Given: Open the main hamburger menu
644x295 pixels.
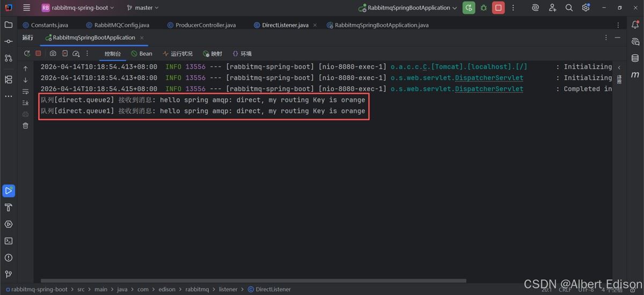Looking at the screenshot, I should (27, 8).
